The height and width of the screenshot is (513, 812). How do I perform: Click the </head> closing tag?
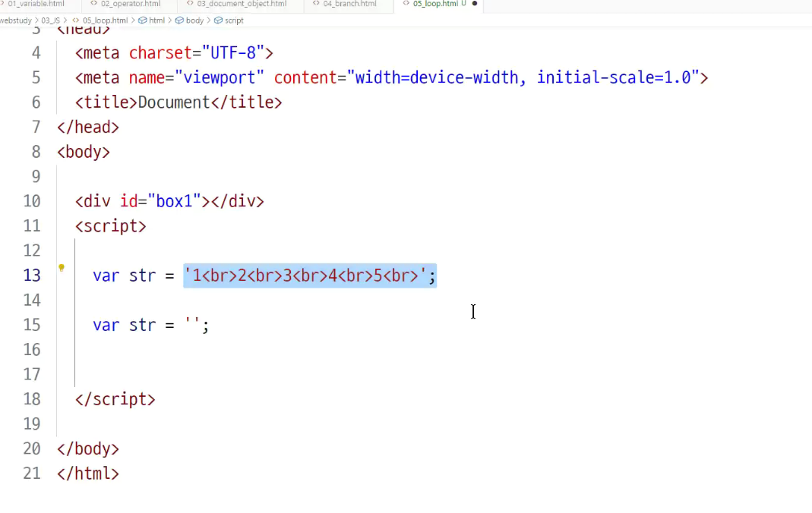[x=88, y=127]
